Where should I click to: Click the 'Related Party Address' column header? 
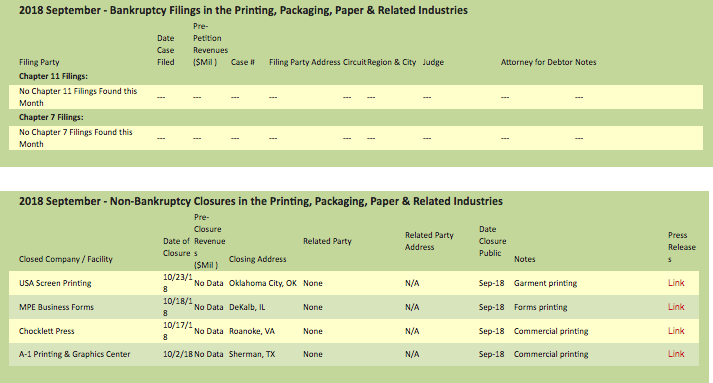click(x=429, y=242)
